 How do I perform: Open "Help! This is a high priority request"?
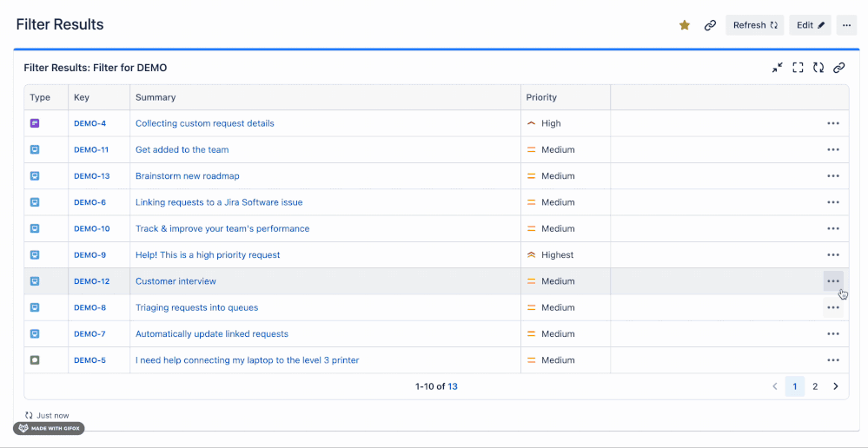pyautogui.click(x=208, y=255)
